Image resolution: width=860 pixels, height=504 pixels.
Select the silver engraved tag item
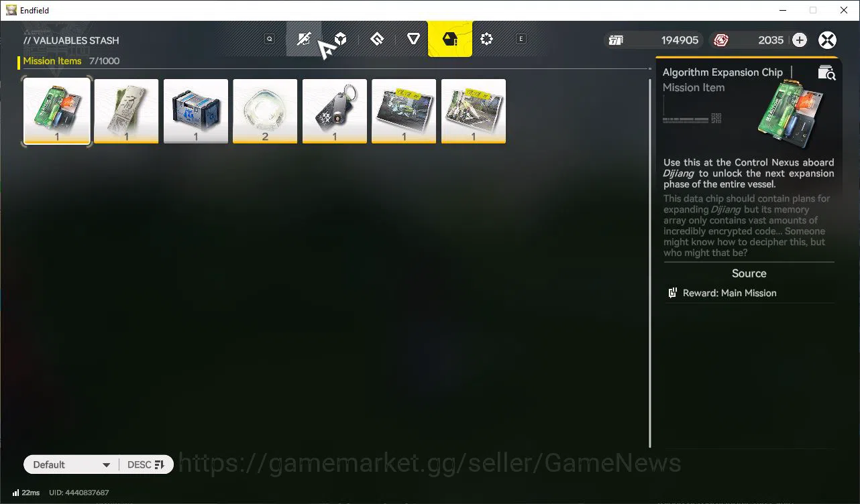(x=126, y=111)
